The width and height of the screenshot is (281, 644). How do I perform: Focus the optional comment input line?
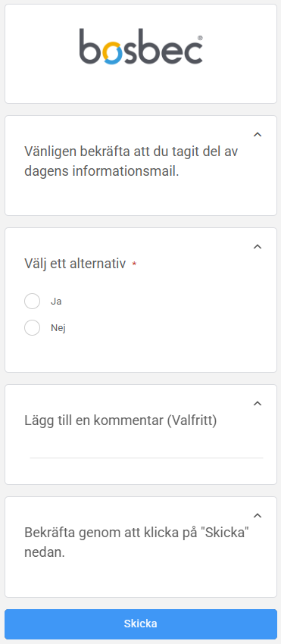(x=146, y=450)
